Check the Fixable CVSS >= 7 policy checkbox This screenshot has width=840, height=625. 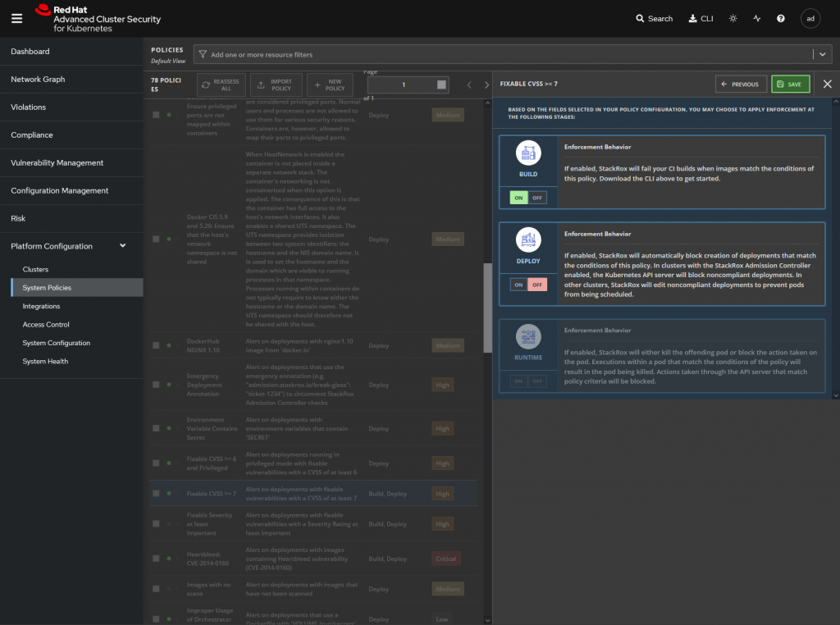point(156,493)
